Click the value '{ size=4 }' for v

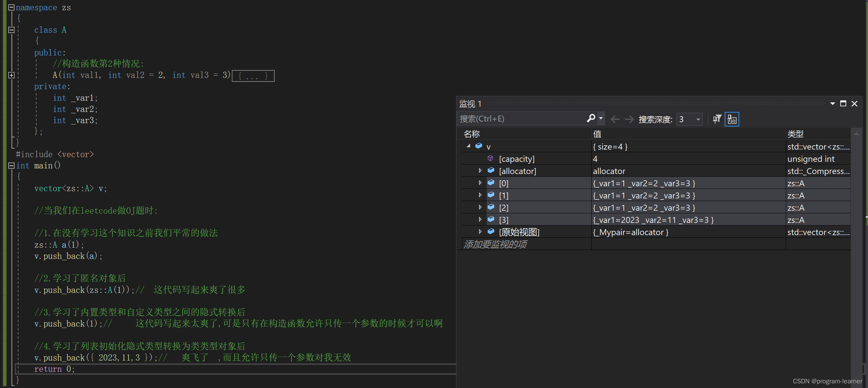click(x=610, y=147)
